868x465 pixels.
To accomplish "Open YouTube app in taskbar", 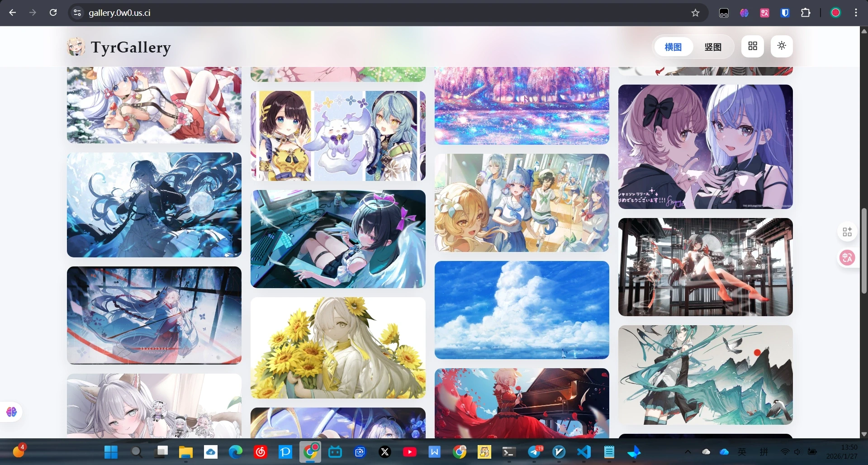I will [410, 452].
